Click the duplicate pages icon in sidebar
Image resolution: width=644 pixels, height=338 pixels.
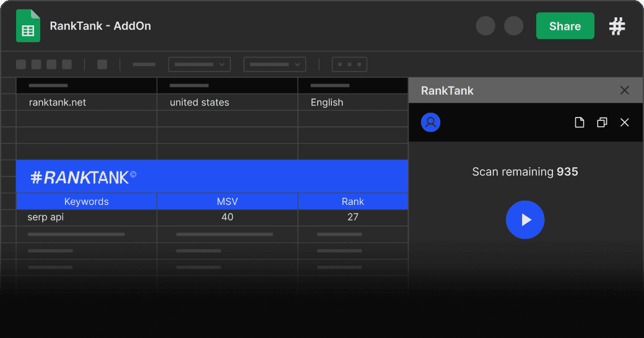click(602, 123)
